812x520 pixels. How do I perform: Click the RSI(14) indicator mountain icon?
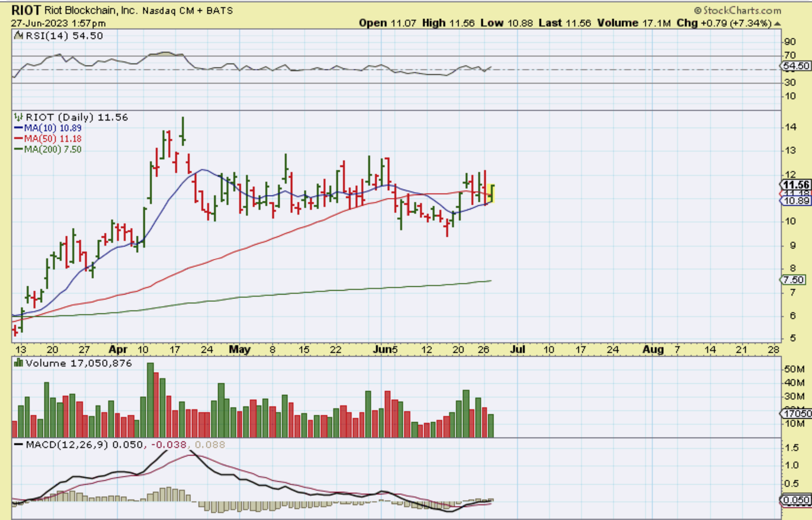click(x=18, y=36)
